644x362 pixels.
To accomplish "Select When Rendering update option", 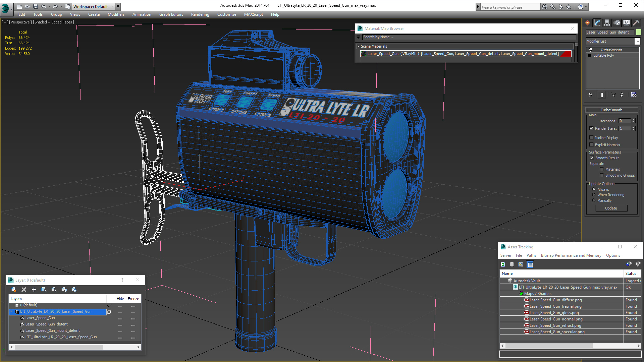I will (x=594, y=195).
